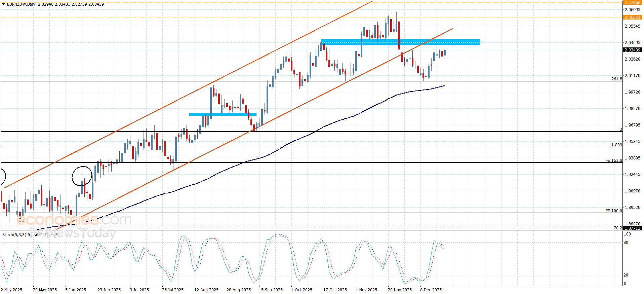Click the 8 Dec 2025 date label
The width and height of the screenshot is (644, 294).
point(431,290)
